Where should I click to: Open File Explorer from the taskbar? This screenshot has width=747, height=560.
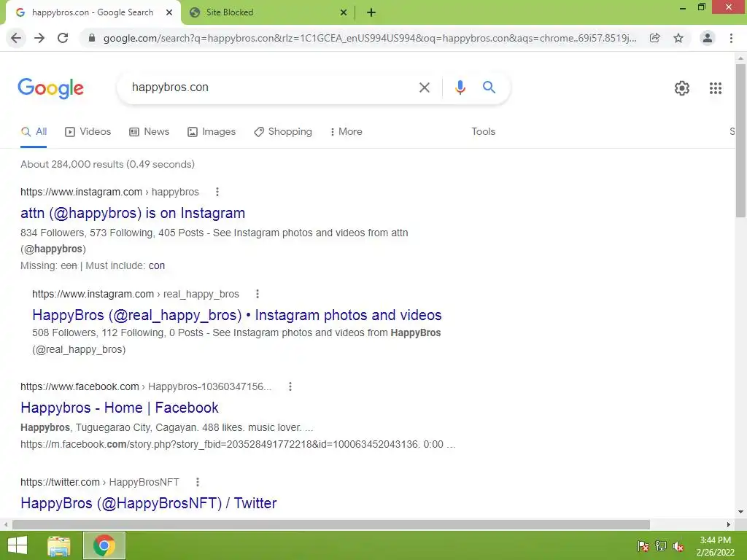pyautogui.click(x=59, y=545)
